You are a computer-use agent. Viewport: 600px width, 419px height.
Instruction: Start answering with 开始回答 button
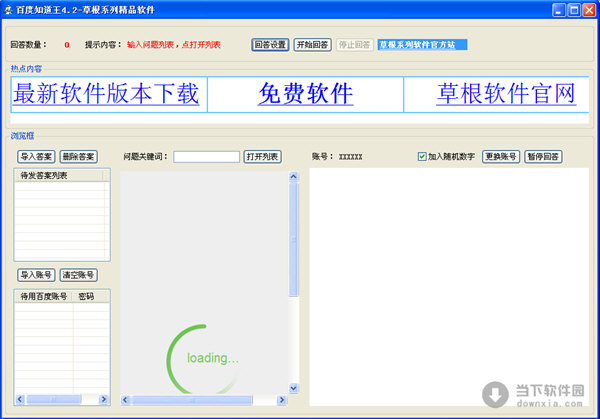[312, 45]
